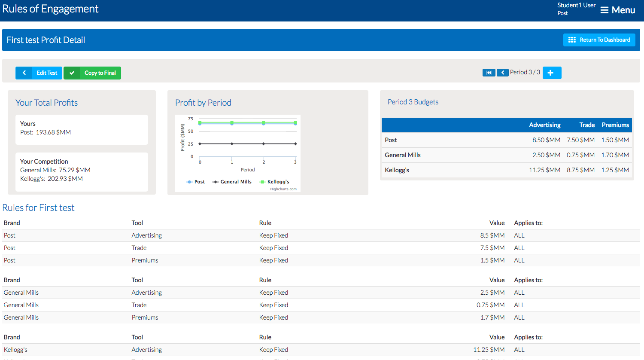
Task: Click the grid icon on Return To Dashboard
Action: pos(572,40)
